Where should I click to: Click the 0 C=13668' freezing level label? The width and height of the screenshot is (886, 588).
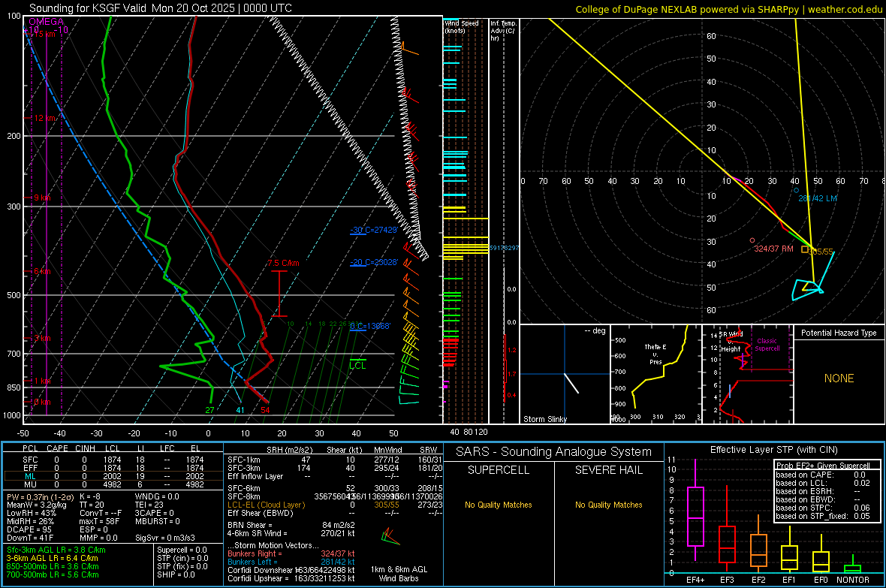pyautogui.click(x=369, y=326)
